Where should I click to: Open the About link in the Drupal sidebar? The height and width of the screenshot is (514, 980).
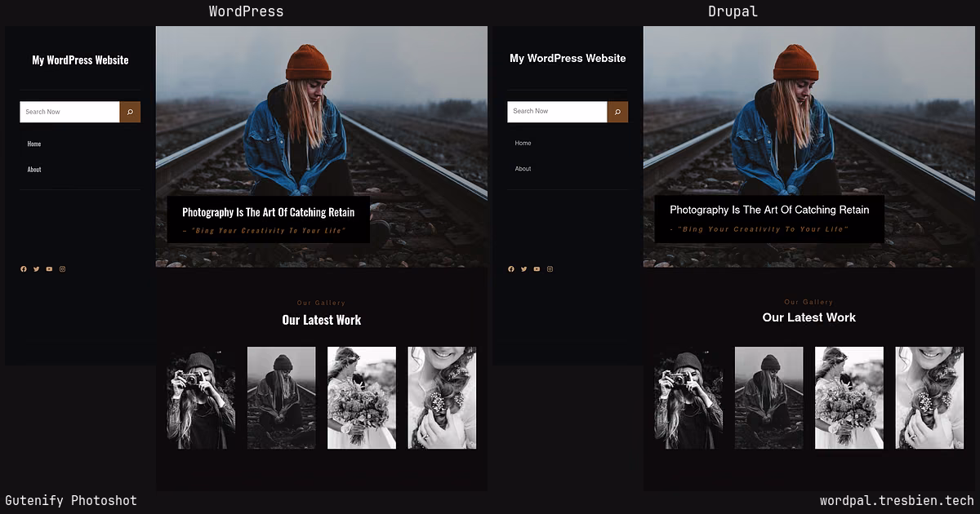click(x=523, y=169)
